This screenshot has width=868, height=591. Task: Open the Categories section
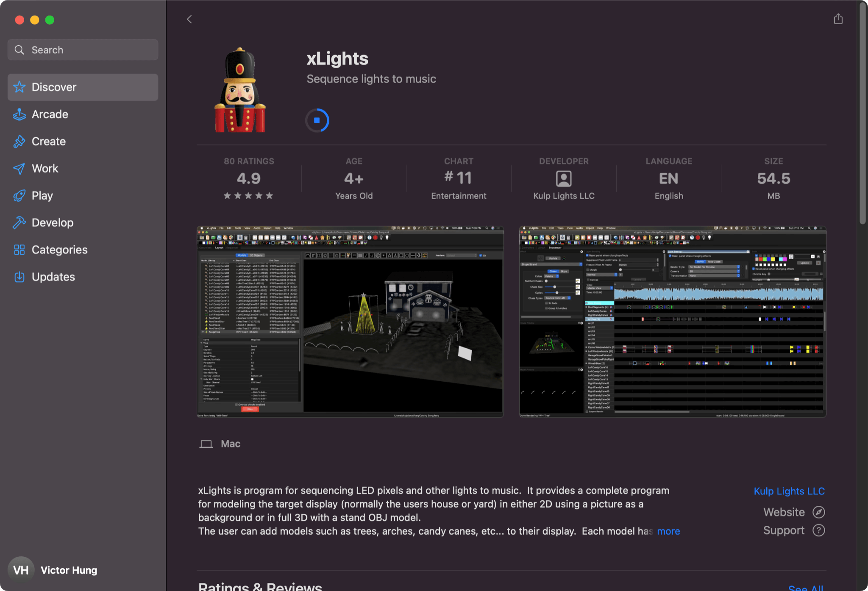(x=83, y=250)
